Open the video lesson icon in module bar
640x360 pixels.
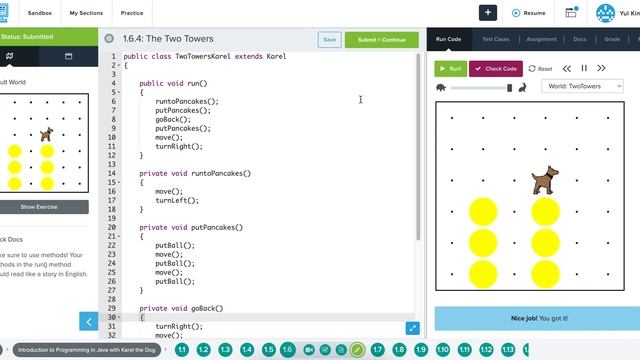(309, 350)
